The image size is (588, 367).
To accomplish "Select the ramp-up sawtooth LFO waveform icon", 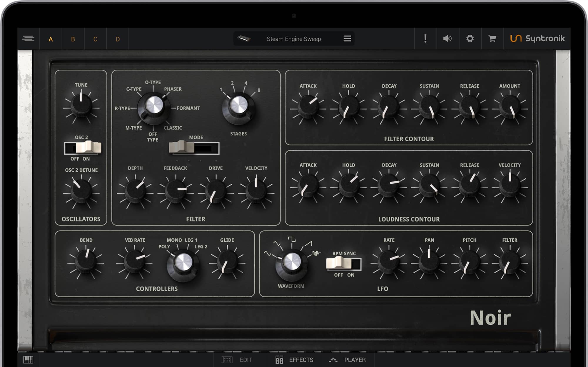I will [308, 244].
